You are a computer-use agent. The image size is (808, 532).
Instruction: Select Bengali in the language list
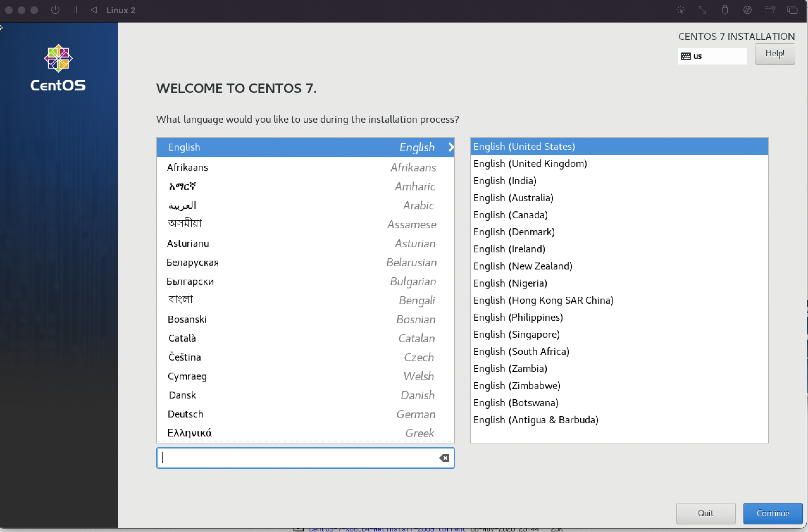click(305, 300)
